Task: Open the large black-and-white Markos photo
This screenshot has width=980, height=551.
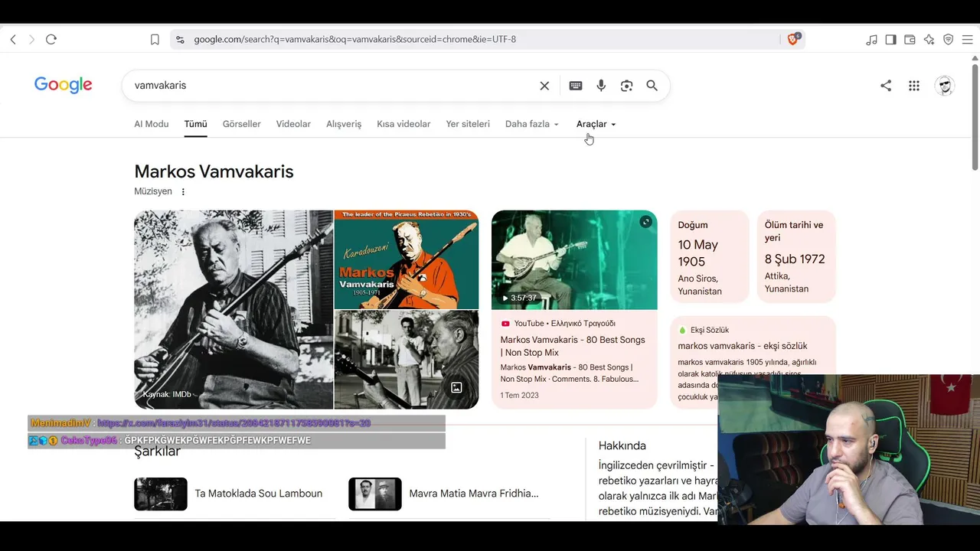Action: coord(234,309)
